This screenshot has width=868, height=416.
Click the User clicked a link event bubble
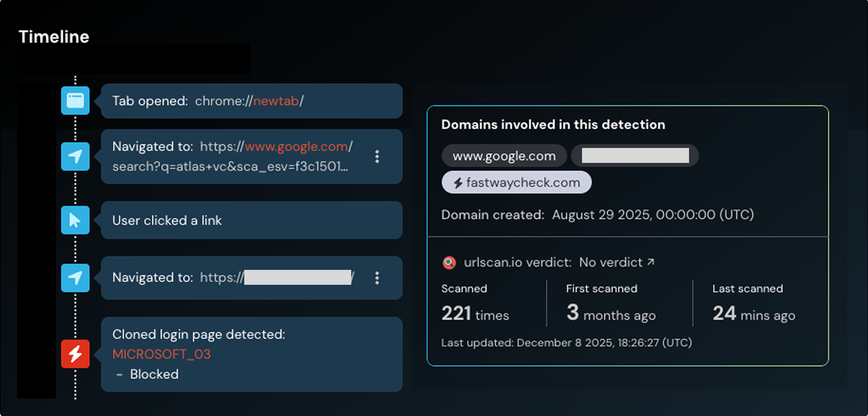click(x=251, y=220)
